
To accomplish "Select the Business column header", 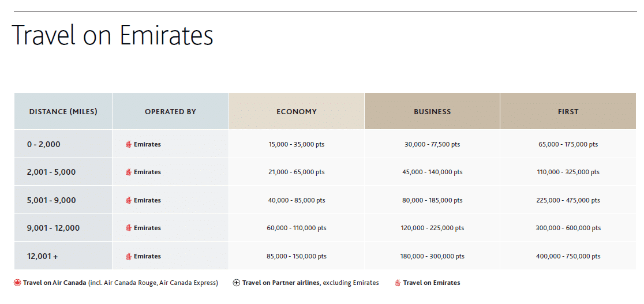I will click(432, 111).
